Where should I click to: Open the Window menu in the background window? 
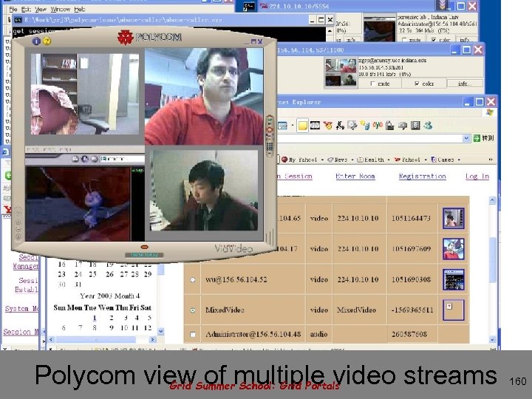[61, 9]
